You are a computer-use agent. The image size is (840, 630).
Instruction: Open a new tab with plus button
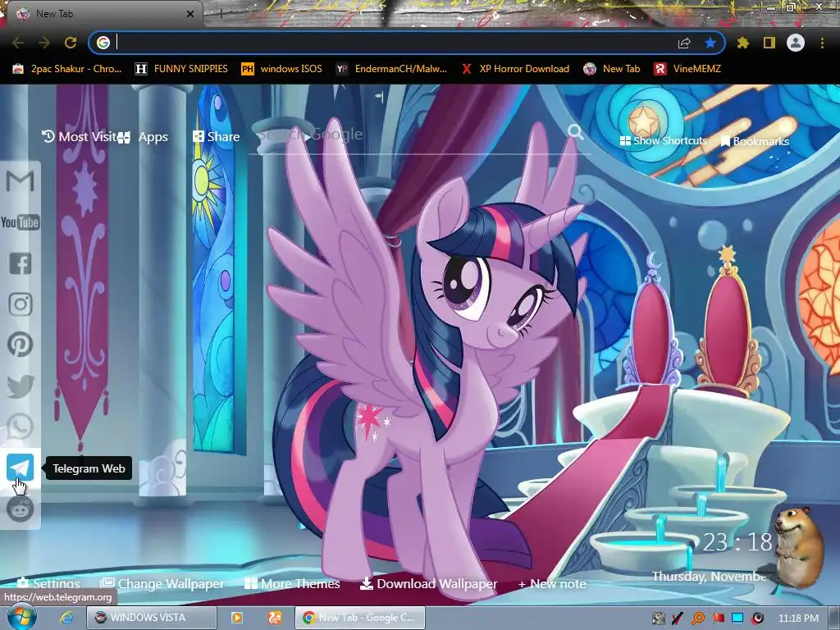pyautogui.click(x=221, y=15)
